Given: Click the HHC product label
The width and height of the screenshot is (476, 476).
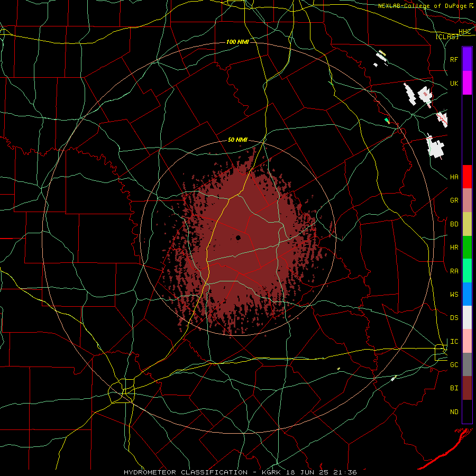Looking at the screenshot, I should click(x=464, y=32).
